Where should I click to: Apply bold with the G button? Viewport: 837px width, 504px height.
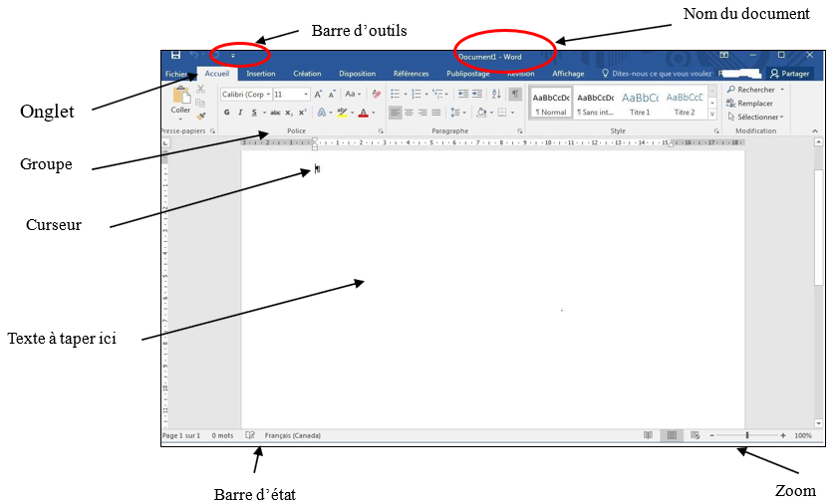coord(227,113)
